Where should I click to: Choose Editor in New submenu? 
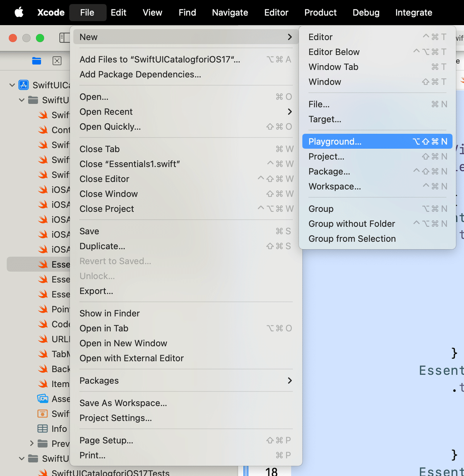377,37
